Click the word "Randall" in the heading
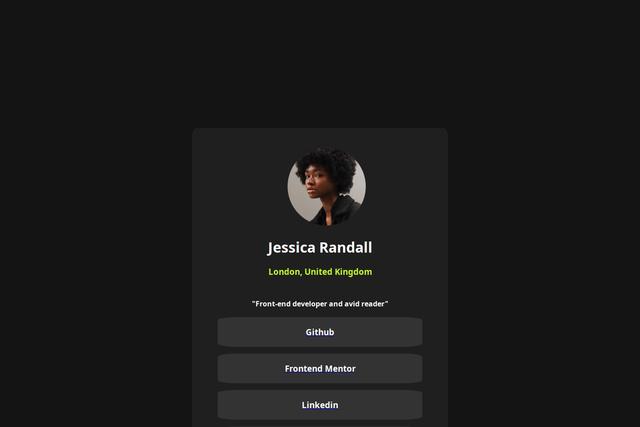The width and height of the screenshot is (640, 427). click(346, 247)
